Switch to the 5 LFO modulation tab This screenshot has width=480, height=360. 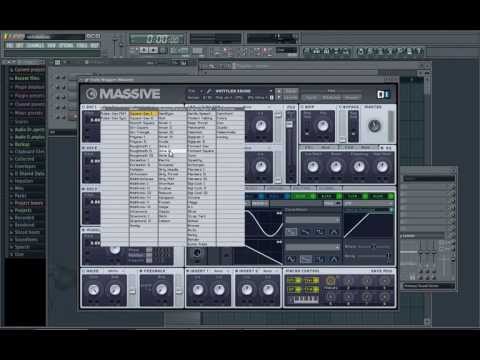(x=304, y=196)
